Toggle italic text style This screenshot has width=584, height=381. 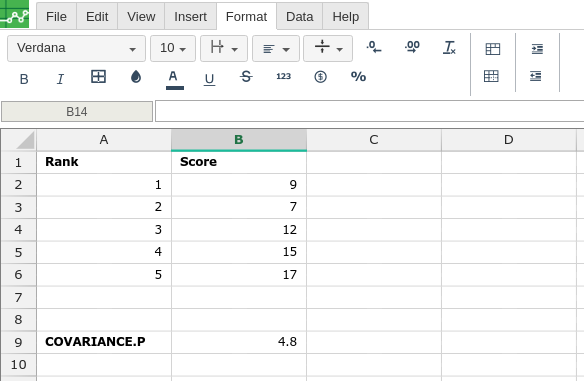(x=60, y=79)
